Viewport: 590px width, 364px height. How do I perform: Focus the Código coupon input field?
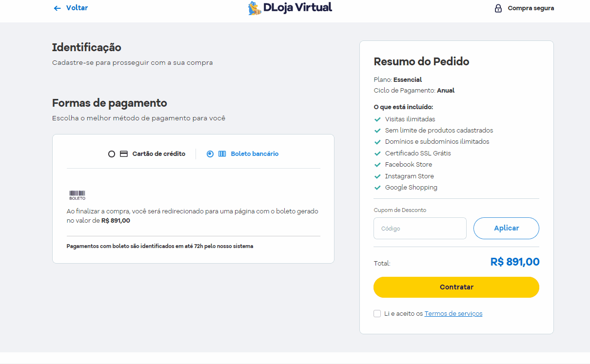click(420, 228)
